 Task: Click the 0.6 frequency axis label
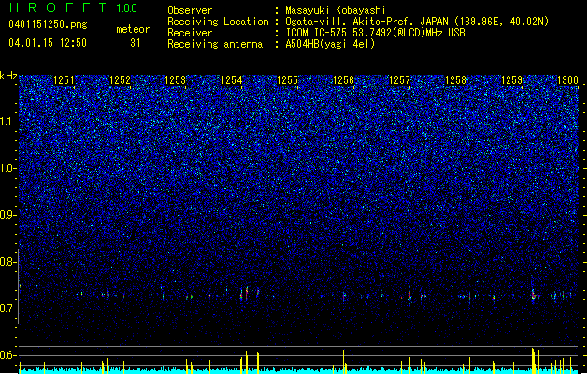point(8,355)
